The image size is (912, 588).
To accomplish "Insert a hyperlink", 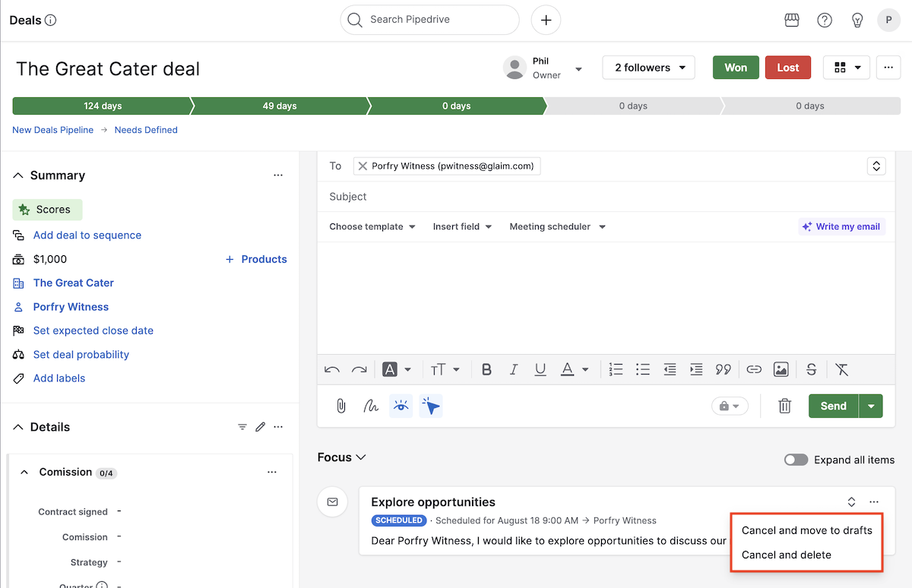I will click(x=754, y=370).
